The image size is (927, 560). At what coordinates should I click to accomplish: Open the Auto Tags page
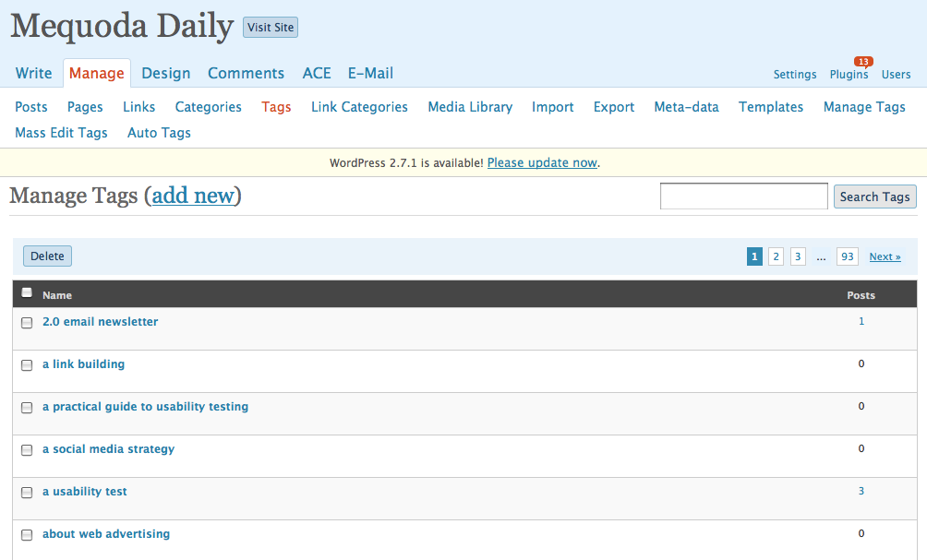(159, 133)
